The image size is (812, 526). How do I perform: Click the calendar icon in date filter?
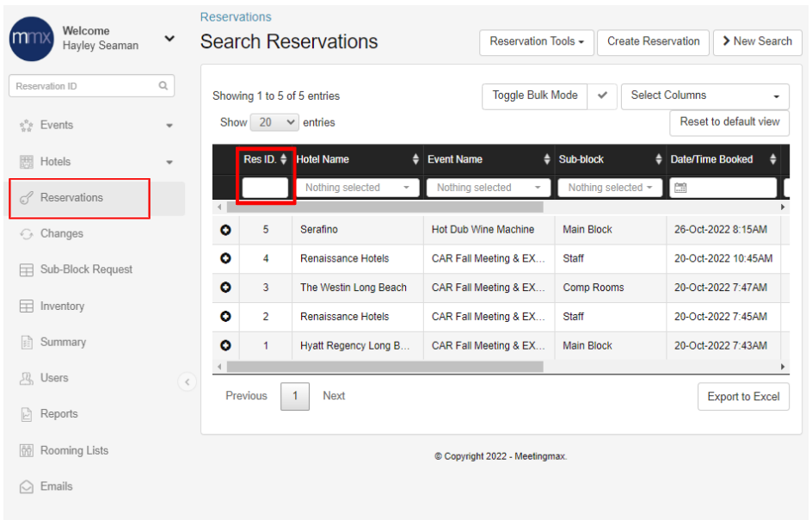pyautogui.click(x=680, y=188)
